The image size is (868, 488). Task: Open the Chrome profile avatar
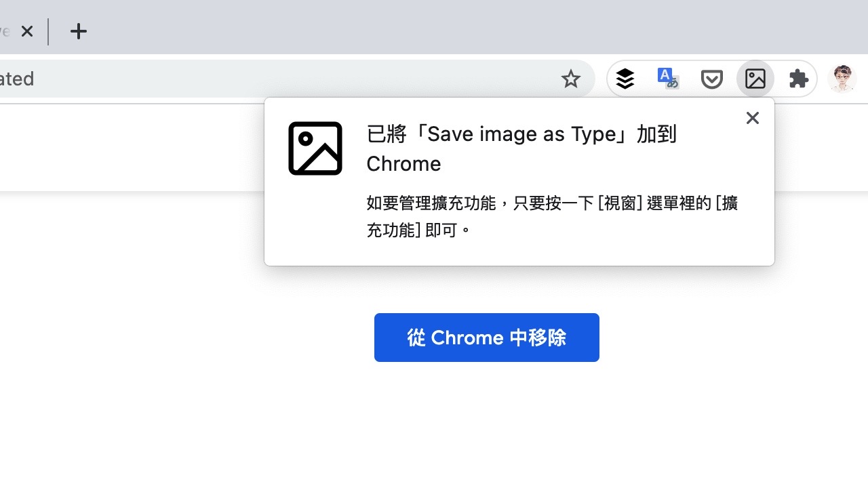pyautogui.click(x=842, y=79)
